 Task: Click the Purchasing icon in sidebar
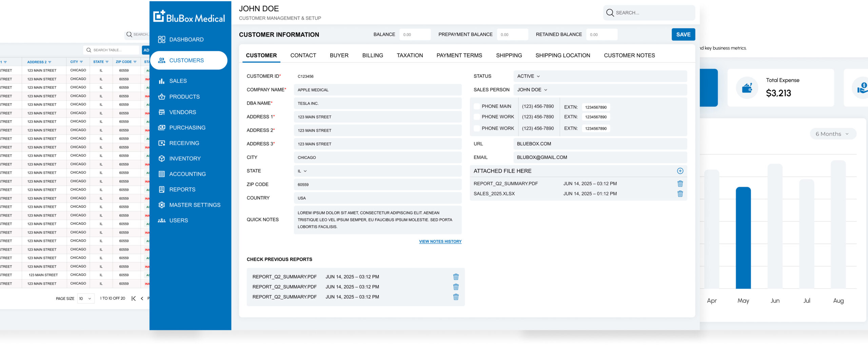[x=161, y=128]
